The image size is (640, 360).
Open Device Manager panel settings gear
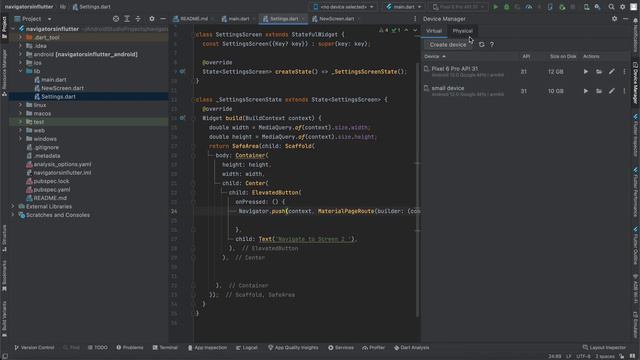[614, 19]
